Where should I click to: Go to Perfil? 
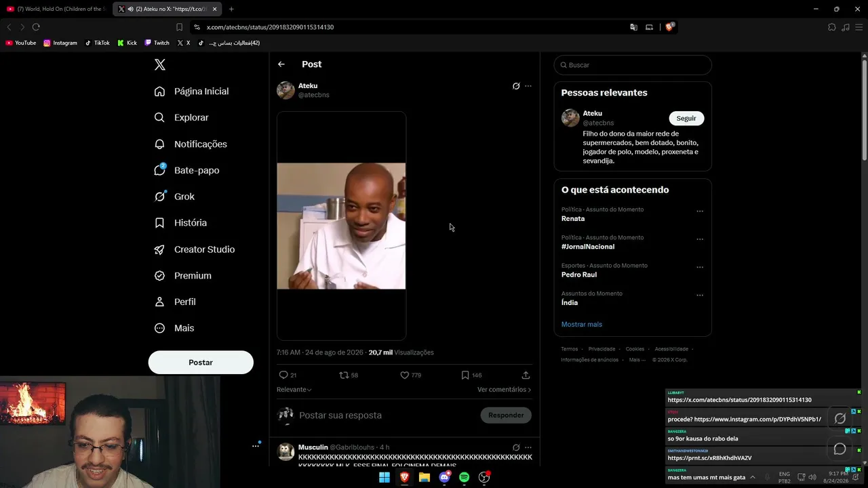click(x=176, y=302)
